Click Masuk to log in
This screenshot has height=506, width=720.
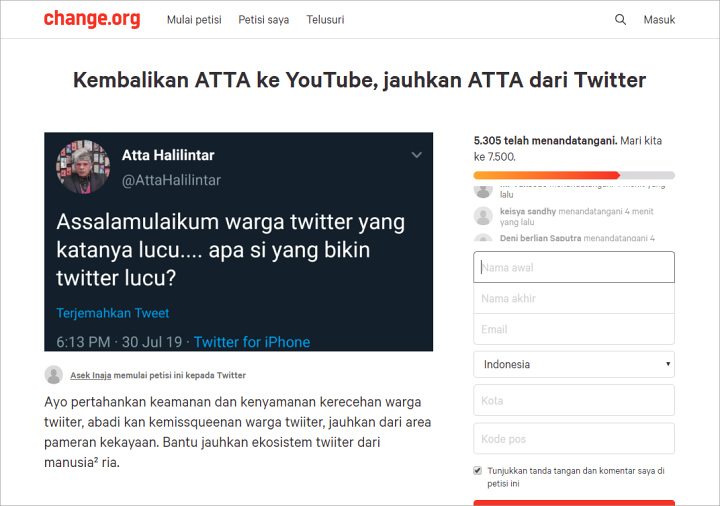click(x=659, y=20)
